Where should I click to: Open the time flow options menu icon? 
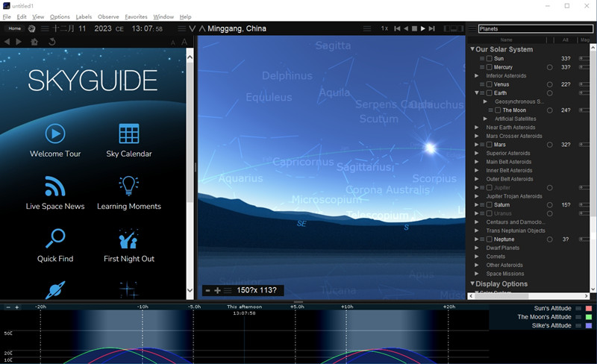pyautogui.click(x=367, y=28)
